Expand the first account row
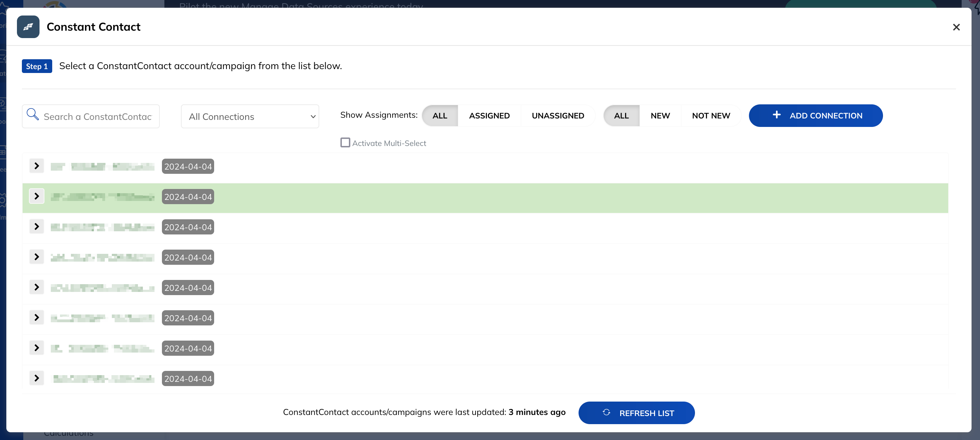Image resolution: width=980 pixels, height=440 pixels. coord(37,166)
